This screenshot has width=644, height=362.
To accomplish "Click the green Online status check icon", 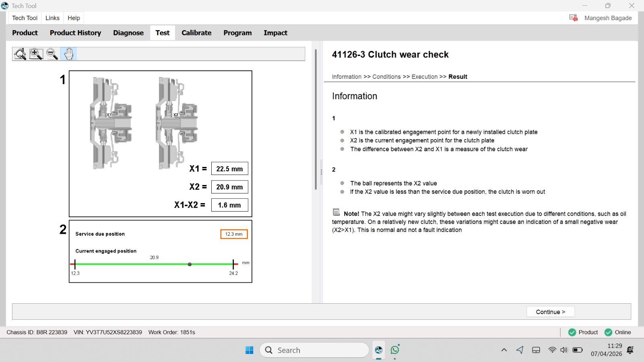I will pos(608,332).
